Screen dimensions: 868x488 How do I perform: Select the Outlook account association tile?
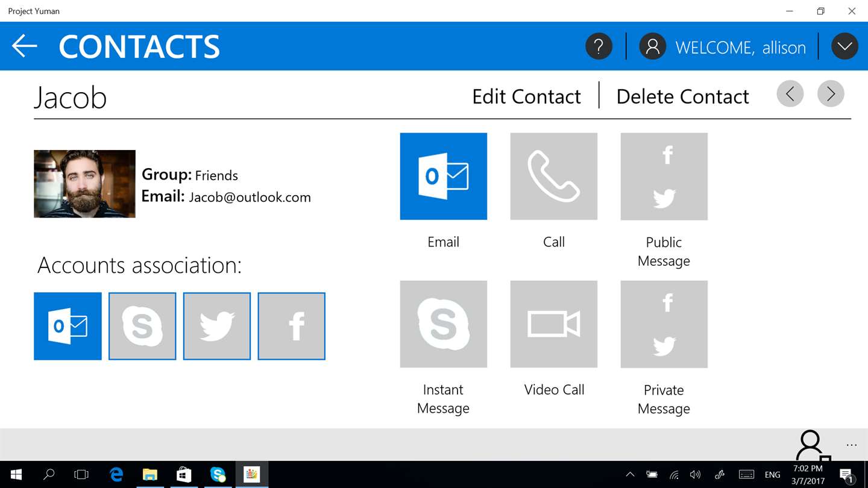click(68, 326)
